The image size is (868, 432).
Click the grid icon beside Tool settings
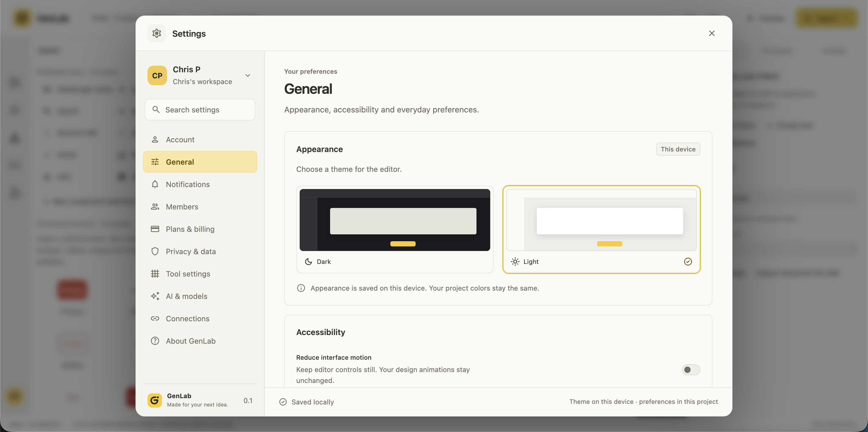(155, 274)
